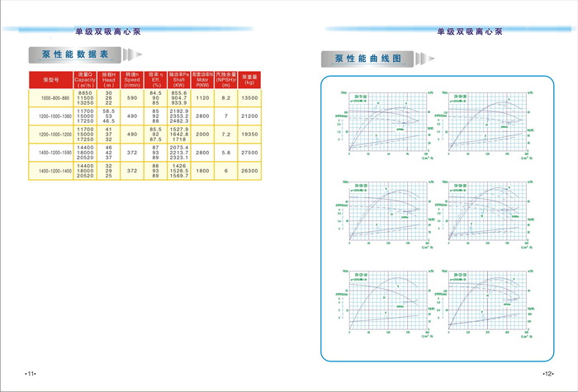Click the 泵重量 (kg) column header
The width and height of the screenshot is (578, 392).
tap(251, 80)
